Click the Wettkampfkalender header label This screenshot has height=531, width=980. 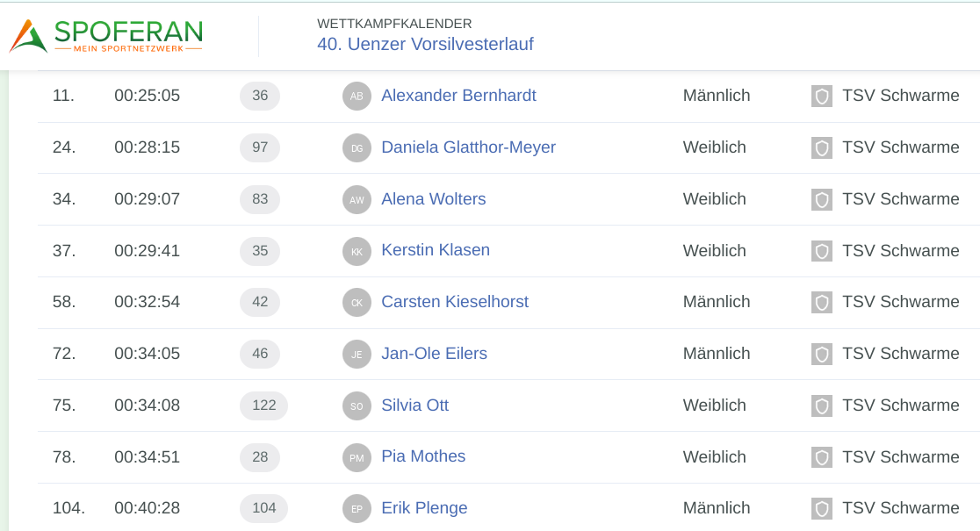point(394,24)
